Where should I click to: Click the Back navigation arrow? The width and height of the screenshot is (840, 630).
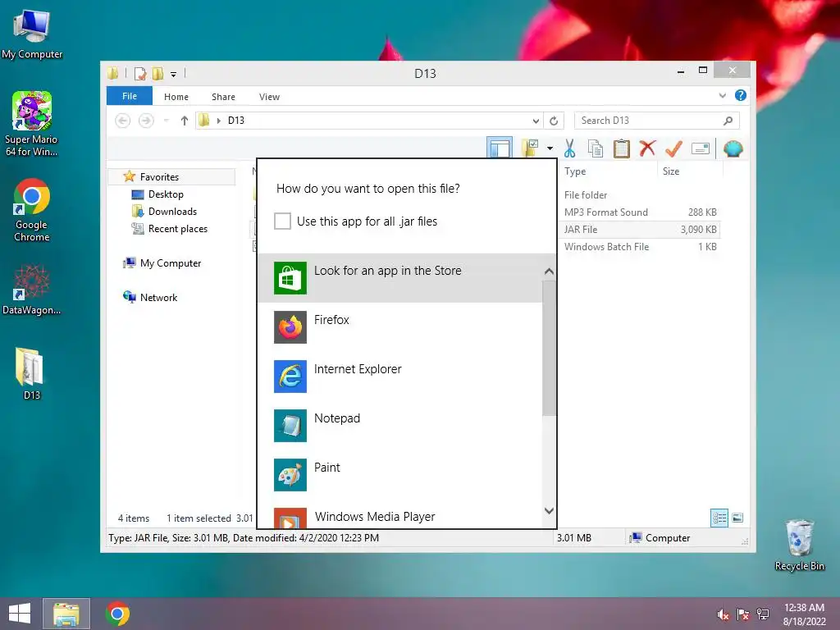click(x=123, y=121)
